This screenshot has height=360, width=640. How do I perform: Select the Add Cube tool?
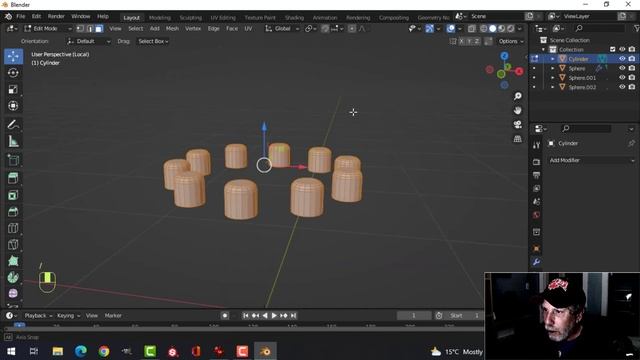(x=13, y=160)
